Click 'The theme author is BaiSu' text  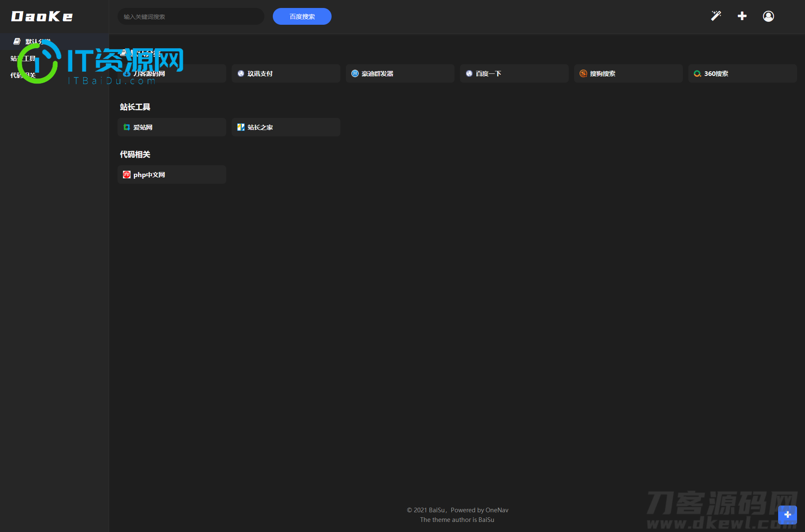(457, 520)
